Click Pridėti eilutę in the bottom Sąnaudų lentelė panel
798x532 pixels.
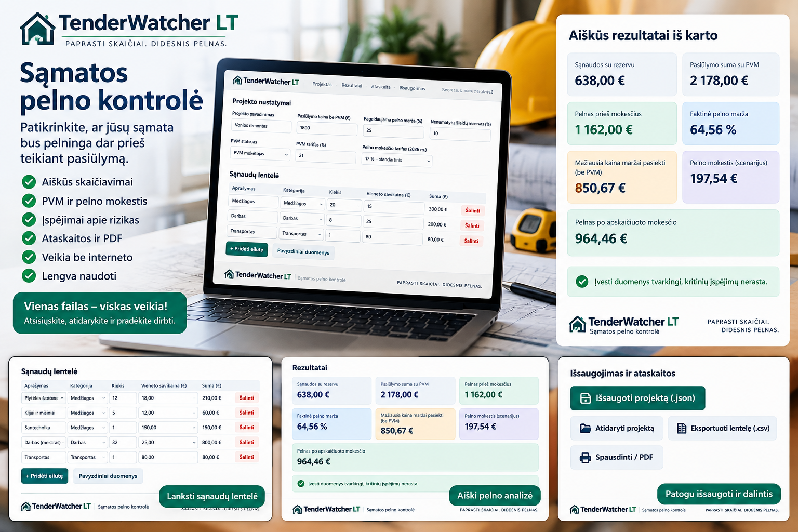tap(45, 476)
